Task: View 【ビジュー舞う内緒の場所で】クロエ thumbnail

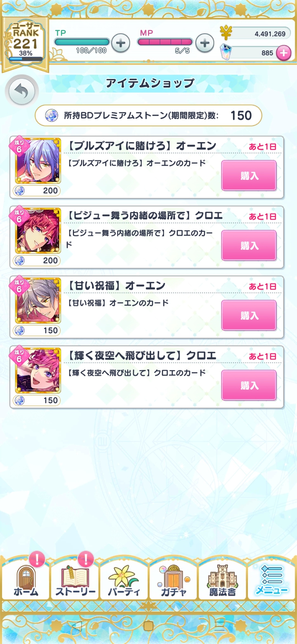Action: (x=38, y=231)
